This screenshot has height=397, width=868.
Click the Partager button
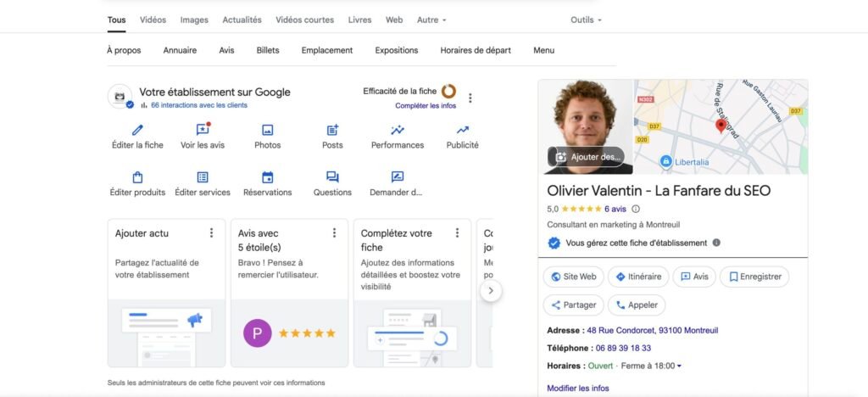574,305
